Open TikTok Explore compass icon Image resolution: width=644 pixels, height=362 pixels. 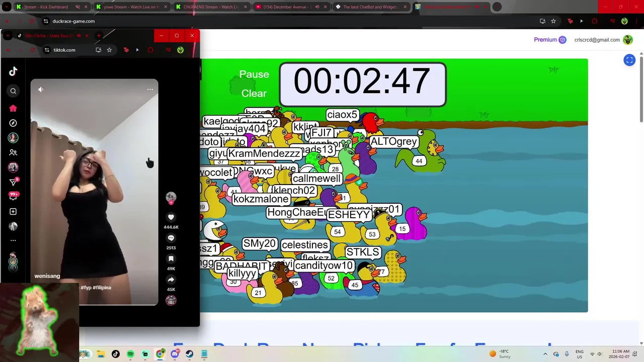[x=13, y=123]
